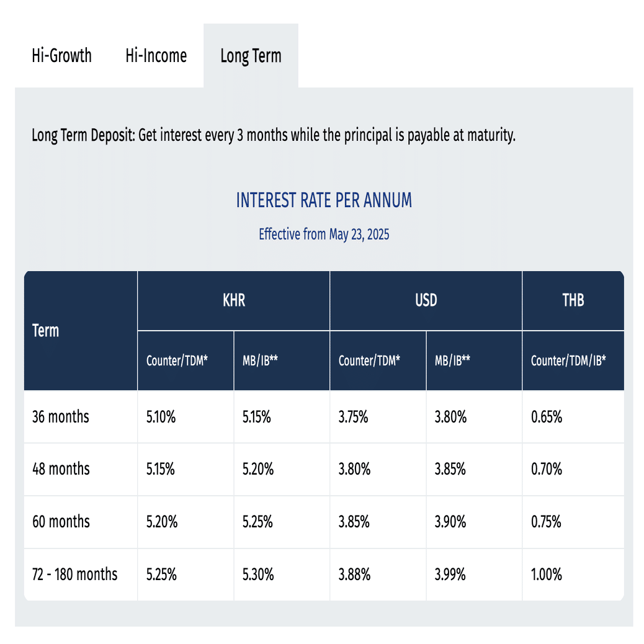Viewport: 644px width, 644px height.
Task: Click the 5.10% KHR rate cell
Action: point(161,416)
